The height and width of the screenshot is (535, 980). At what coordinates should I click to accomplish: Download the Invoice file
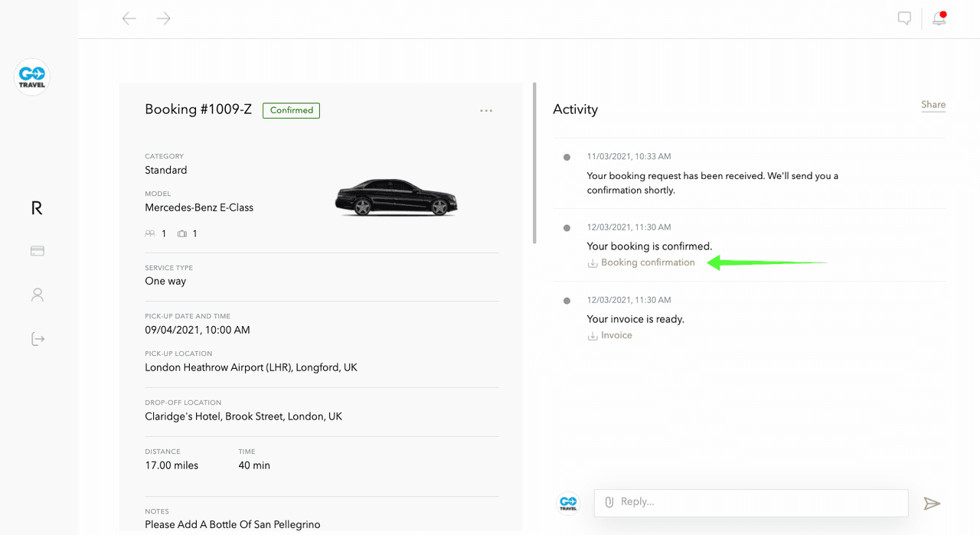pyautogui.click(x=616, y=335)
